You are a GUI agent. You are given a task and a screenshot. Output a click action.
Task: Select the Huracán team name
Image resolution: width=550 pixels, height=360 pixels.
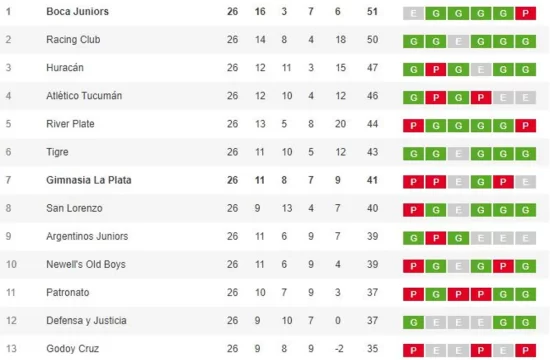(65, 68)
